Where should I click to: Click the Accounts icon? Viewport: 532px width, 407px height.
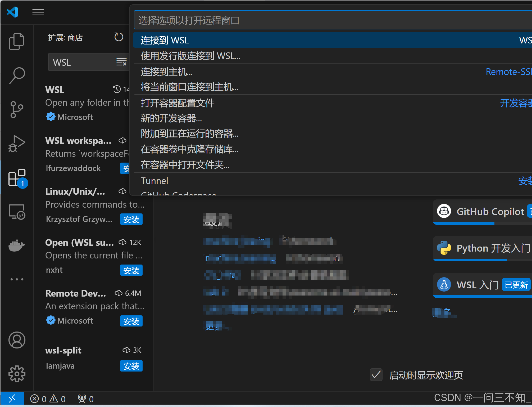pyautogui.click(x=17, y=340)
